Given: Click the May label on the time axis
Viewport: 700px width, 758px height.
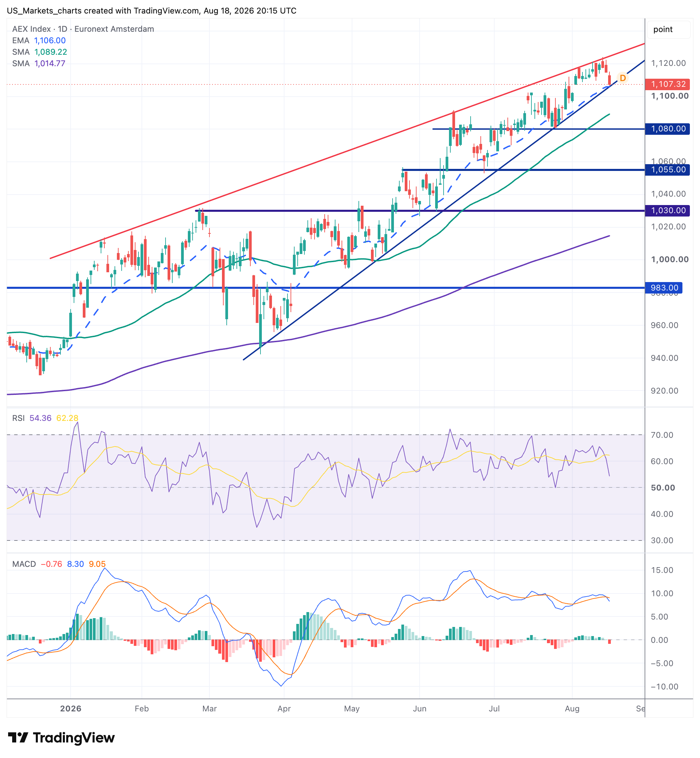Looking at the screenshot, I should point(352,709).
